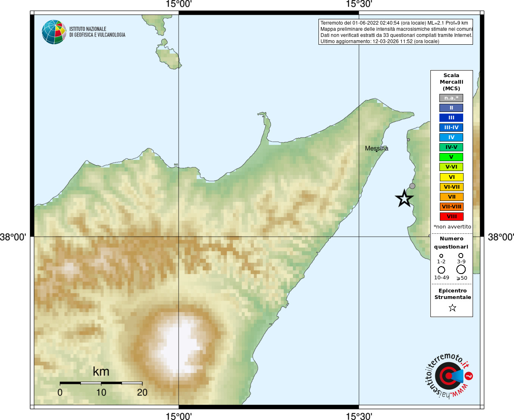Click the 10-49 questionnaire circle in the legend
The image size is (514, 420).
tap(441, 270)
